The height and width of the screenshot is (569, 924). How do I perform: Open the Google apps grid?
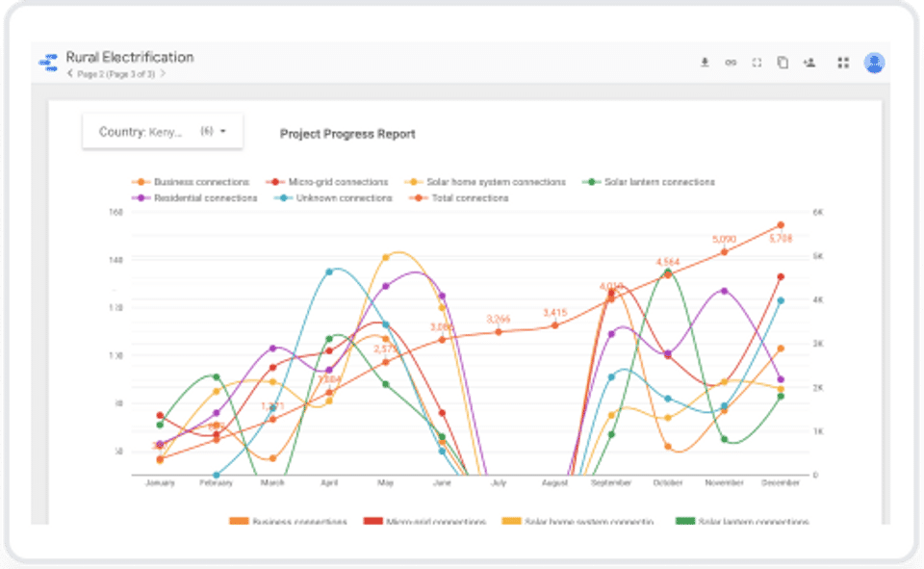pos(843,63)
